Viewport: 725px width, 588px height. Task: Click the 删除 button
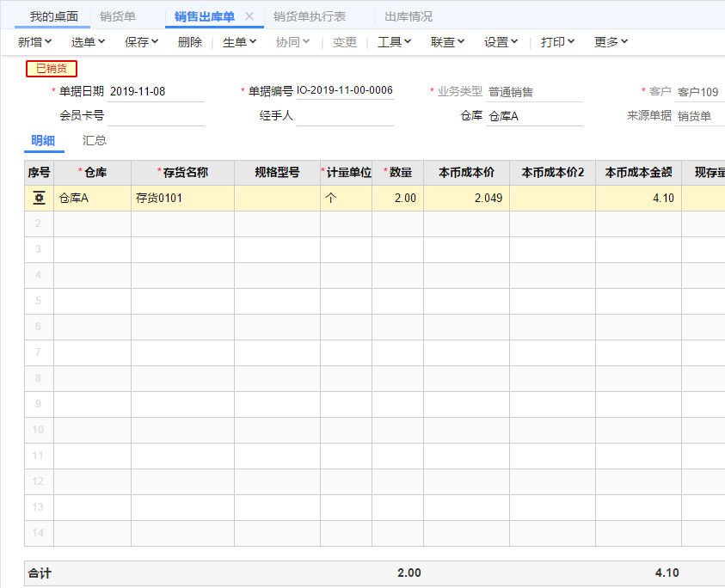(x=190, y=41)
